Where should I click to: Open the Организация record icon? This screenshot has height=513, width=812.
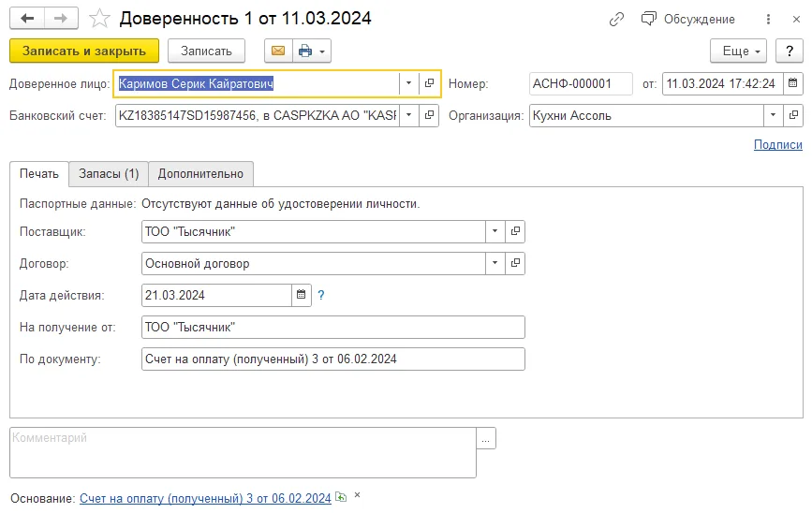tap(793, 115)
